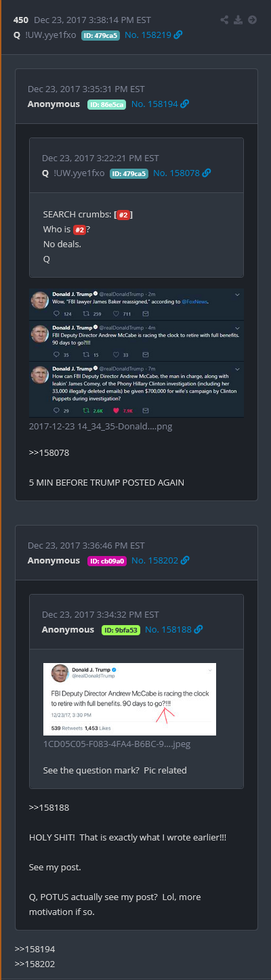Open the McCabe tweet image with red arrow

129,699
